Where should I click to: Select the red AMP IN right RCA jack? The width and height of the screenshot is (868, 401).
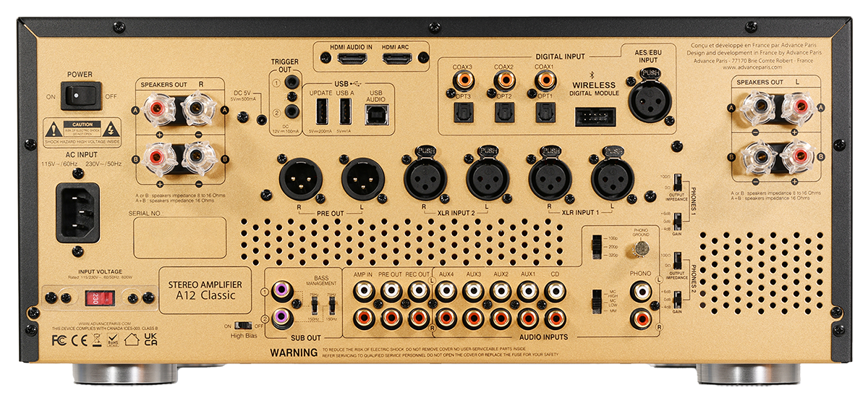pos(364,317)
